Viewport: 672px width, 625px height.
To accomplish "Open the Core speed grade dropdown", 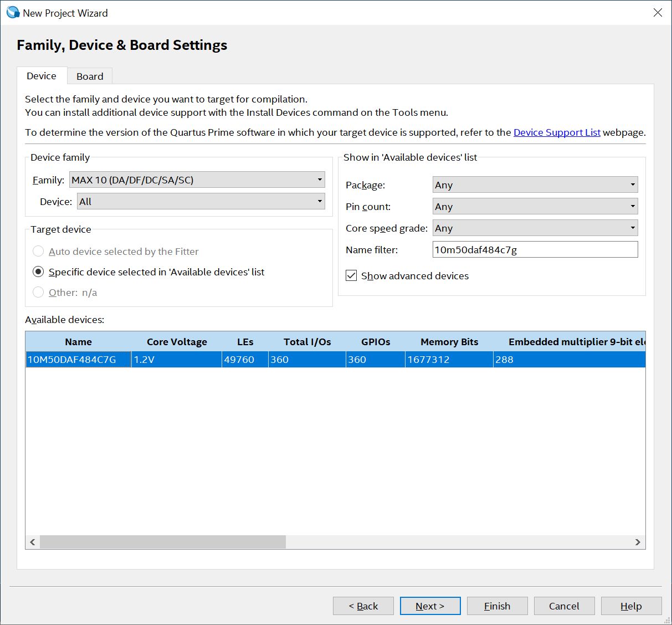I will coord(535,228).
